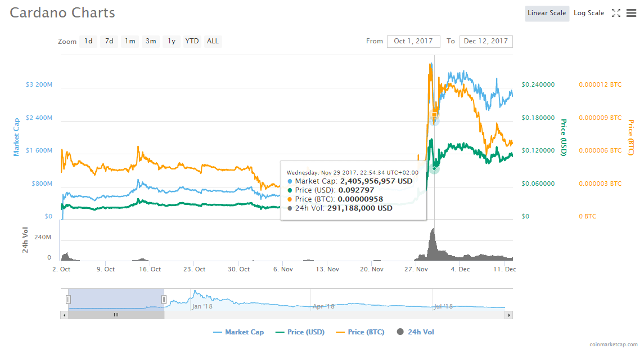Click the navigator scrollbar grip
Viewport: 644px width, 353px height.
(x=115, y=315)
